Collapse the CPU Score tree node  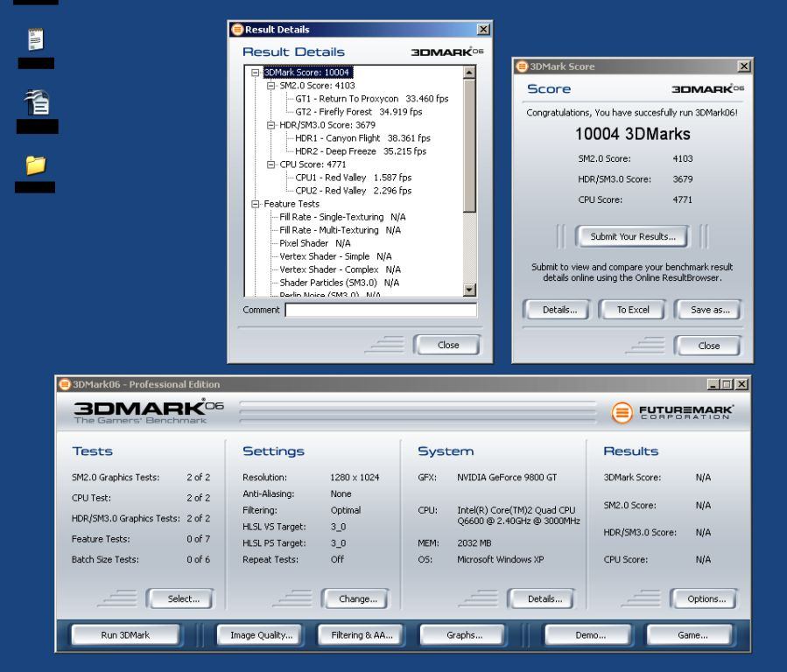click(x=271, y=164)
